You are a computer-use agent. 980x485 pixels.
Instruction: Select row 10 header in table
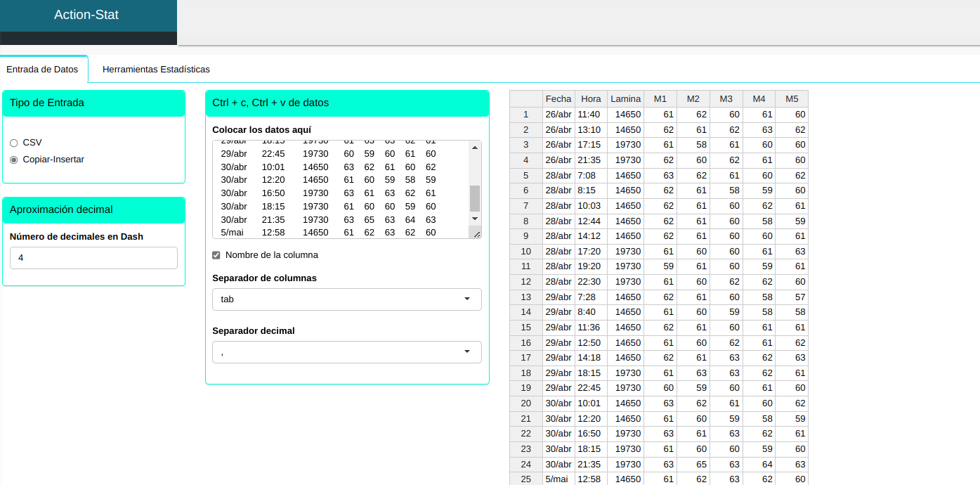coord(525,252)
